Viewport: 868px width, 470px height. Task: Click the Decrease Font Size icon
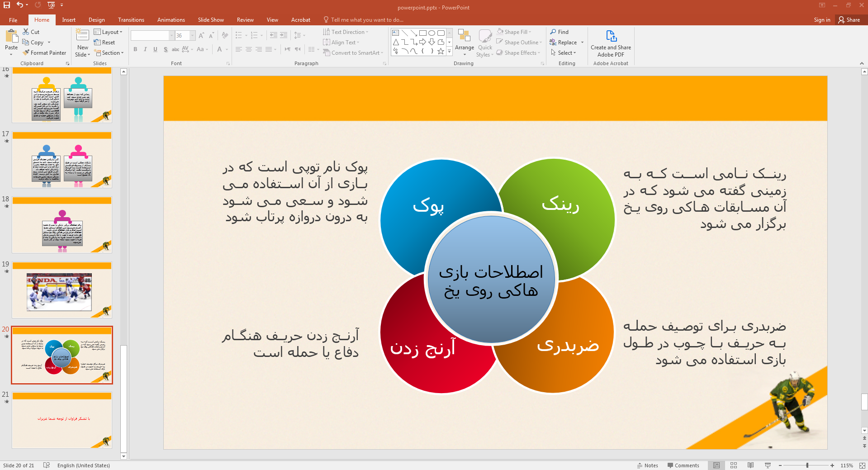click(x=211, y=35)
